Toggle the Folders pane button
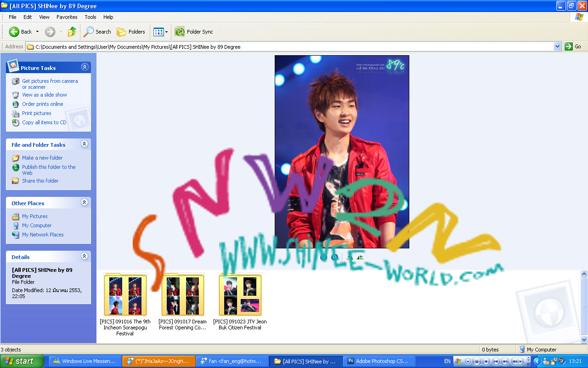The image size is (588, 368). 131,32
